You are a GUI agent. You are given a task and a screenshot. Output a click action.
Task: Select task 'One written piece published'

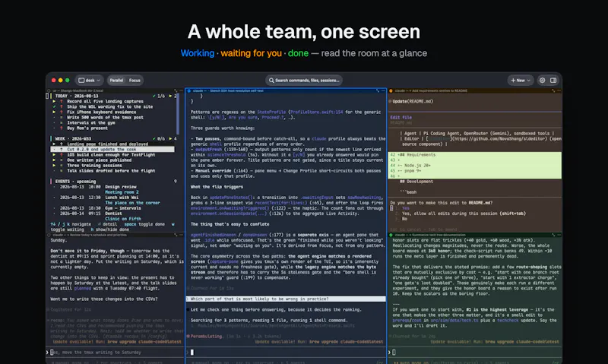tap(100, 160)
